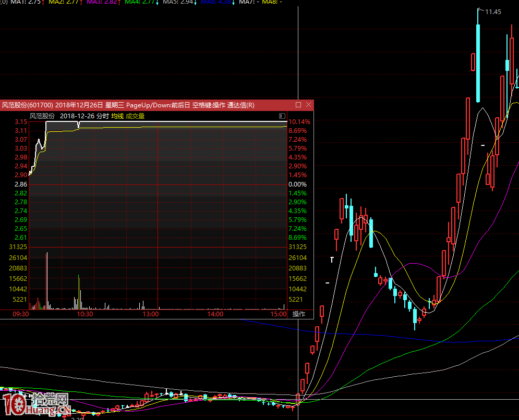The width and height of the screenshot is (519, 420).
Task: Click the MA5: 2.94 indicator label
Action: 179,2
